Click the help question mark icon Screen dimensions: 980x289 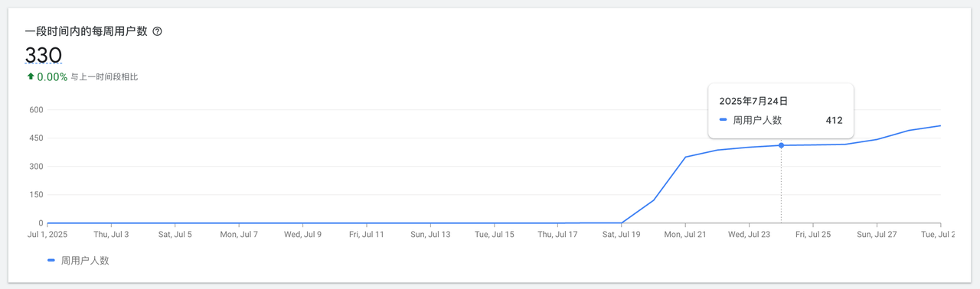[x=158, y=31]
